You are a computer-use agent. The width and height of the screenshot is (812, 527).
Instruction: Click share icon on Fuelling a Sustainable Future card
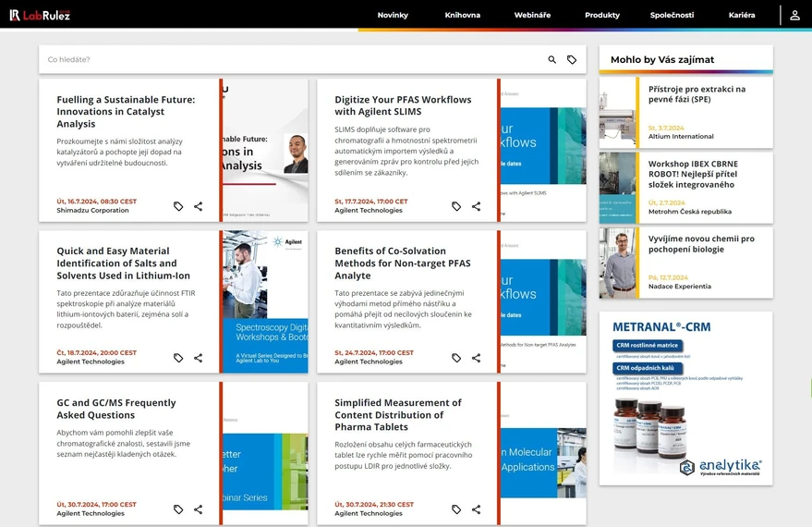click(199, 206)
